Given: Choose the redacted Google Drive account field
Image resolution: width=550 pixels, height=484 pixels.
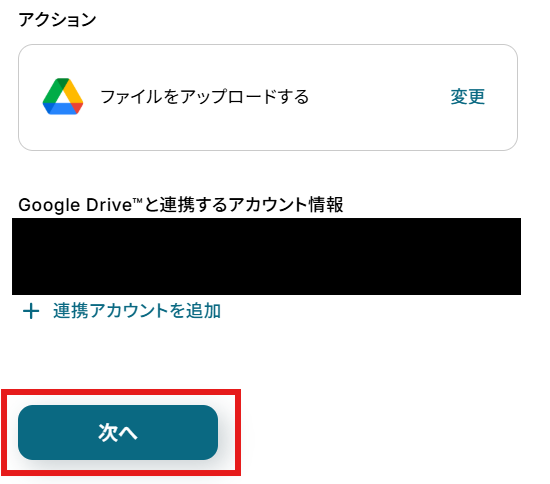Looking at the screenshot, I should click(266, 256).
